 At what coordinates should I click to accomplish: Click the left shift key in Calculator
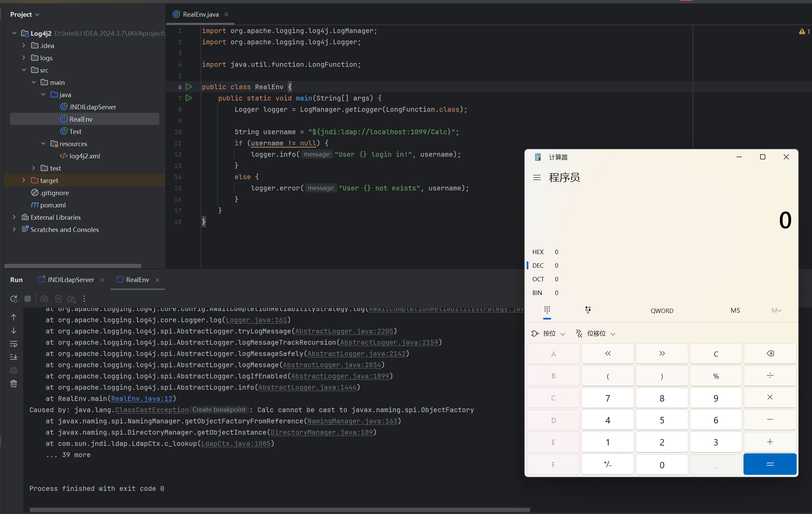[x=608, y=354]
